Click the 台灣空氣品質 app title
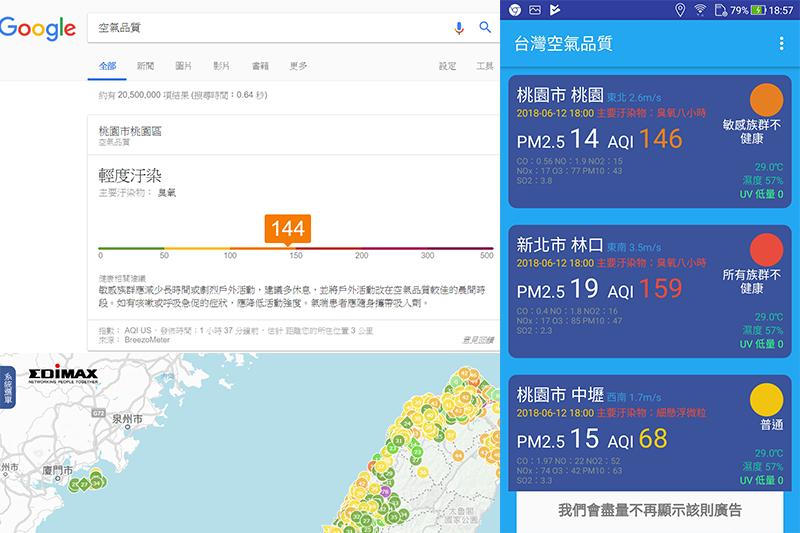The image size is (800, 533). tap(563, 44)
